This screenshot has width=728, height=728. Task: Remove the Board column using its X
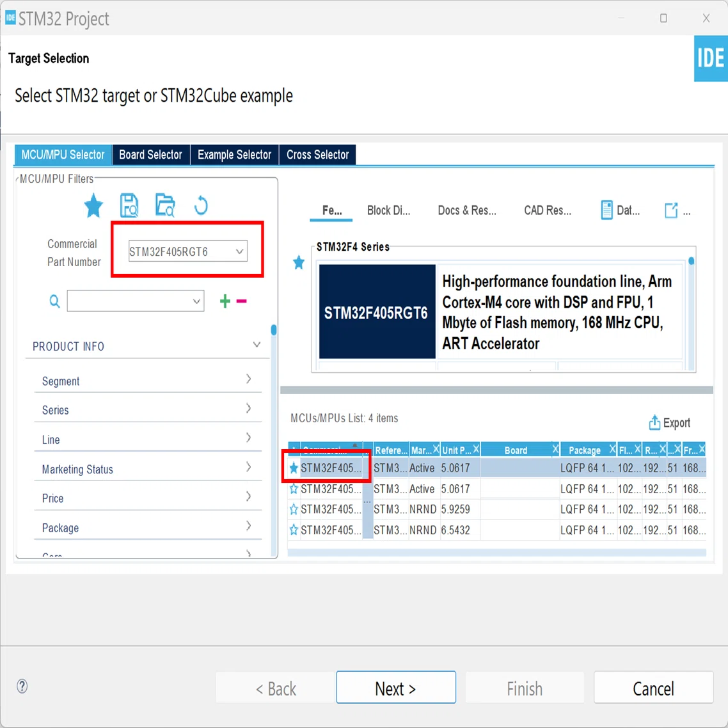555,449
